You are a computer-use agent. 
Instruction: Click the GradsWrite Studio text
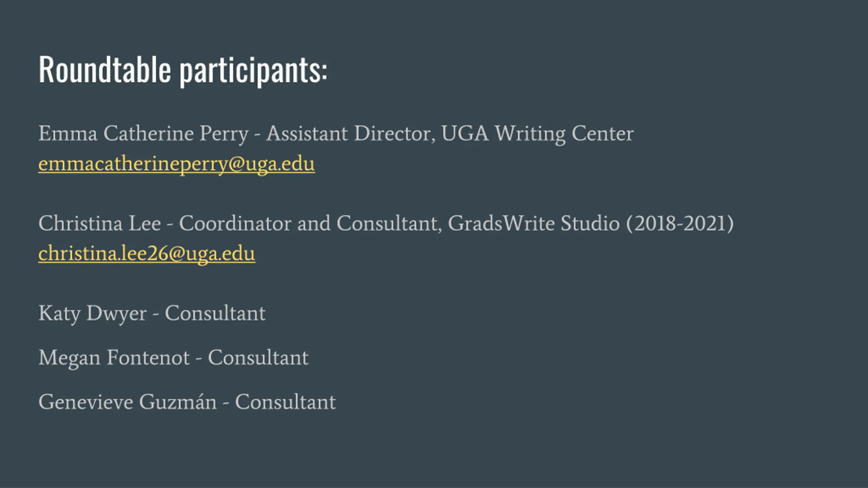pos(534,223)
